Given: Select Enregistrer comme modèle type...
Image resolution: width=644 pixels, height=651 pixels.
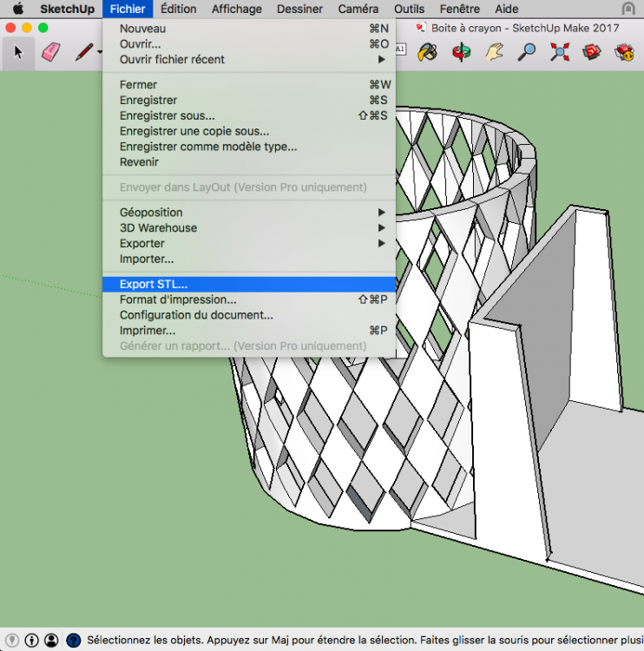Looking at the screenshot, I should click(249, 147).
